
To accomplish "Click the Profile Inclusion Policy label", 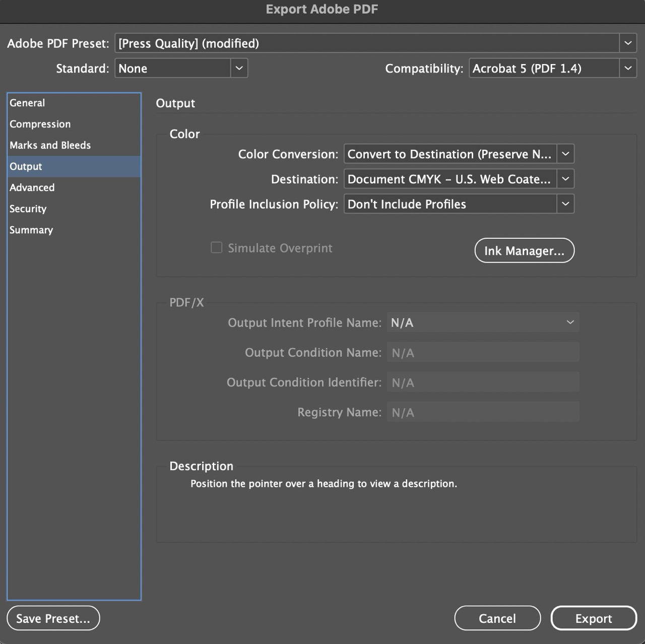I will point(274,204).
